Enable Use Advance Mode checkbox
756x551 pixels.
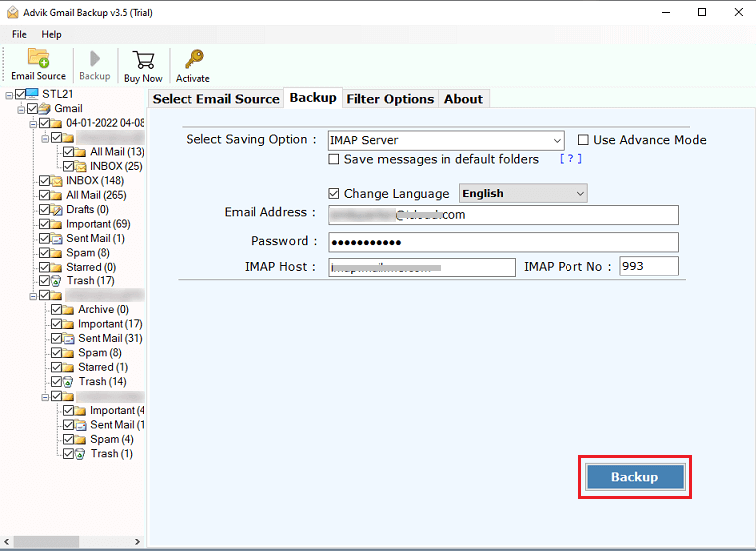pyautogui.click(x=583, y=140)
